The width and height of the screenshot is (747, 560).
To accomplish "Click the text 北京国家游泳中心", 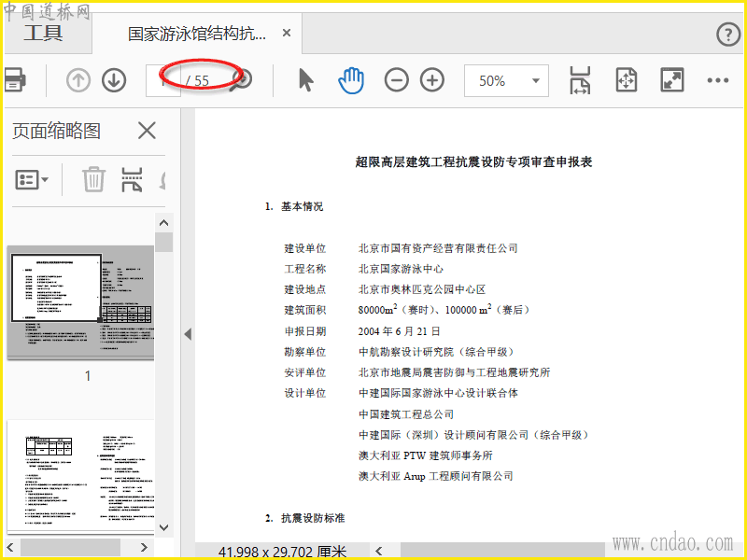I will coord(401,269).
